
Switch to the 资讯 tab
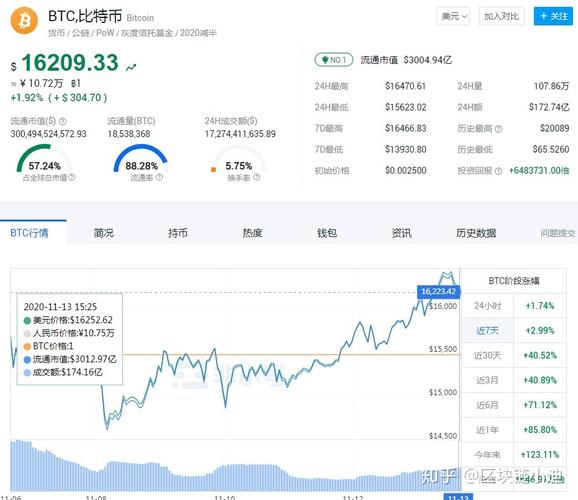(x=401, y=233)
